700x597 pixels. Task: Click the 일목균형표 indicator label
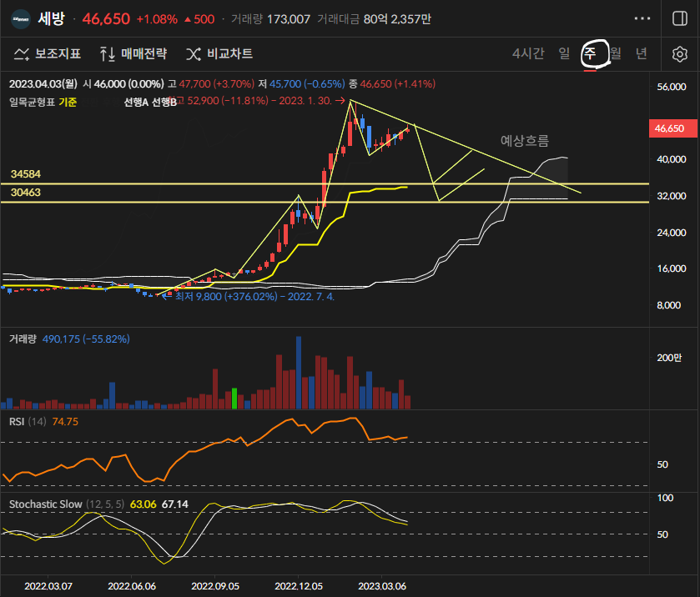pos(32,103)
